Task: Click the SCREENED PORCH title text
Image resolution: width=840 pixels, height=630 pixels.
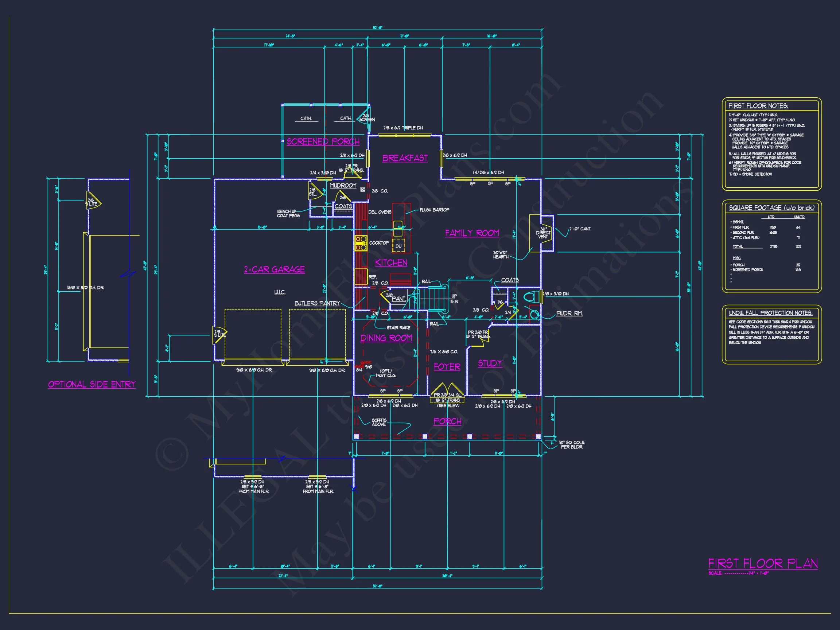Action: click(323, 142)
